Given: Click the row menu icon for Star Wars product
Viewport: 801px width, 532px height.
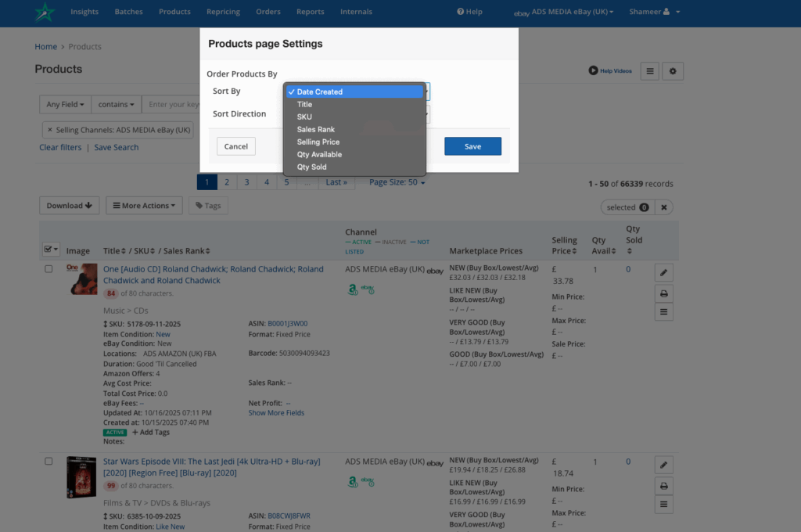Looking at the screenshot, I should coord(663,505).
